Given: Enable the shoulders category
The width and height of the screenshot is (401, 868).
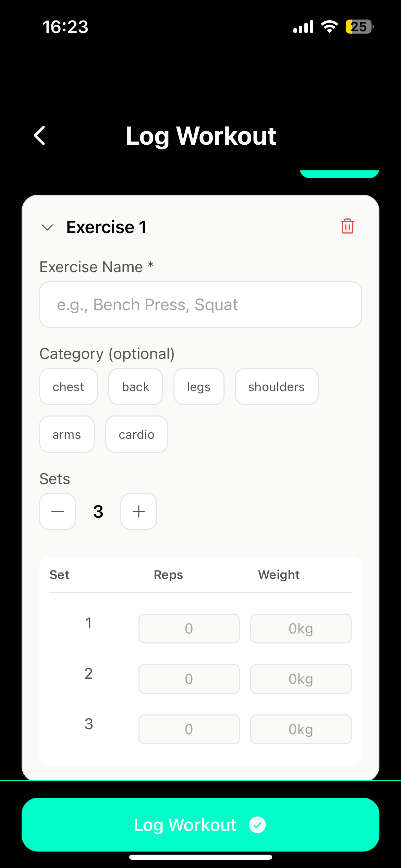Looking at the screenshot, I should [x=276, y=387].
